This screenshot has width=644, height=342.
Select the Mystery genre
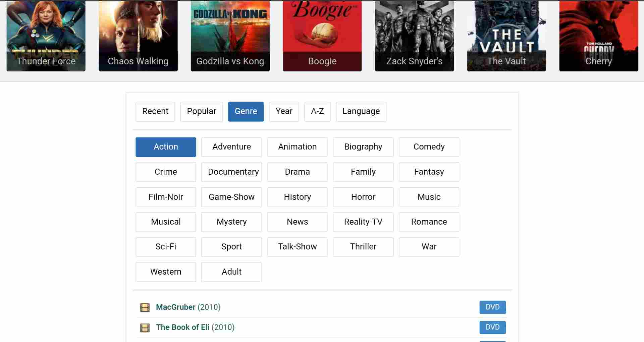[x=231, y=222]
